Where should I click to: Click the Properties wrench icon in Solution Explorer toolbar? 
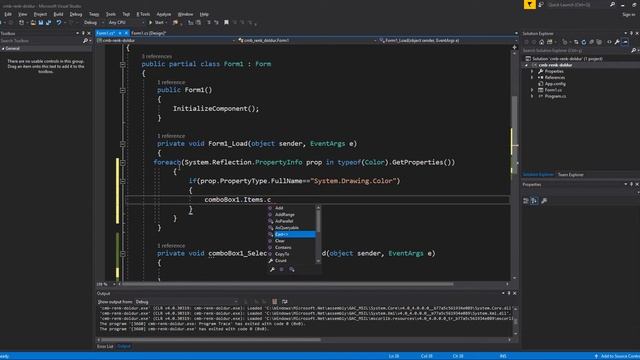coord(617,42)
